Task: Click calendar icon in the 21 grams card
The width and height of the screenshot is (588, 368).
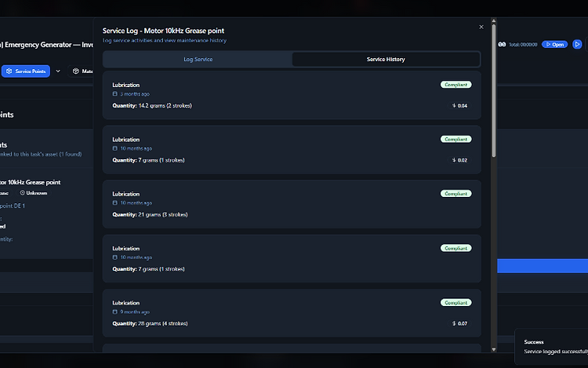Action: 115,202
